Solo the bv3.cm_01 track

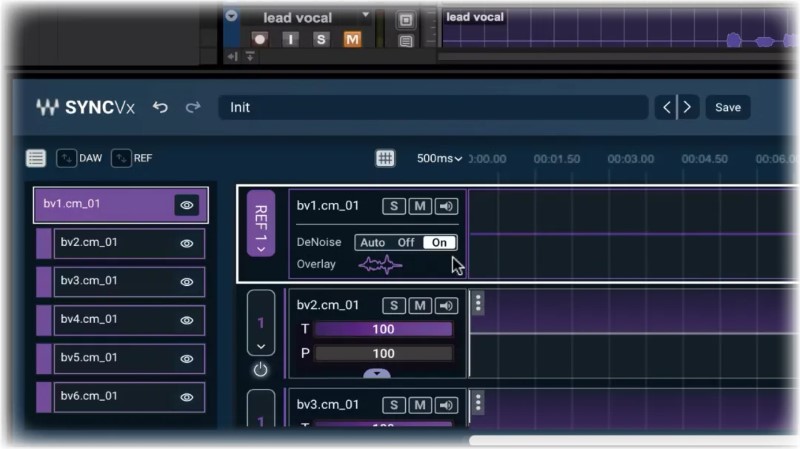(x=394, y=405)
